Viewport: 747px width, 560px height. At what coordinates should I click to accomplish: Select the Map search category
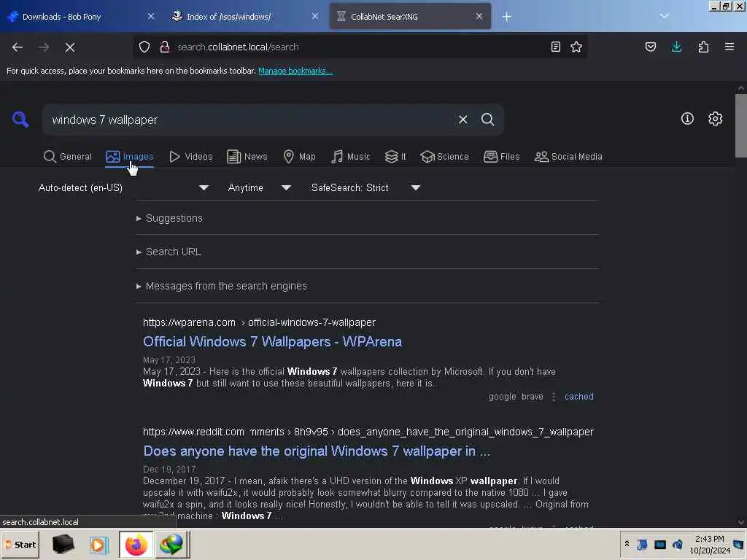click(299, 157)
